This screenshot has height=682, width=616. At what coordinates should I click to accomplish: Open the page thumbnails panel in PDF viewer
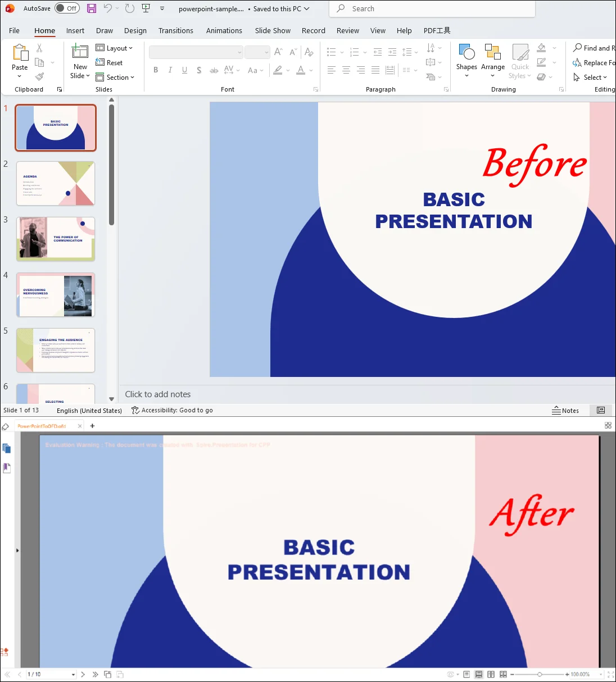pyautogui.click(x=7, y=448)
